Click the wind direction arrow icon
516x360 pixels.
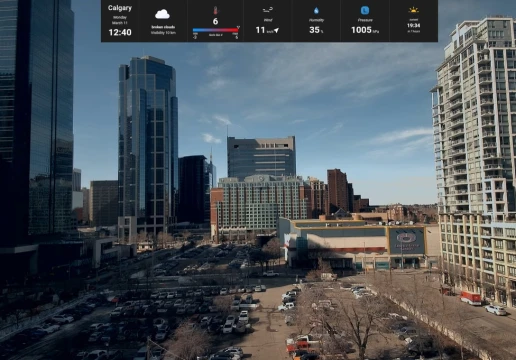click(x=276, y=31)
